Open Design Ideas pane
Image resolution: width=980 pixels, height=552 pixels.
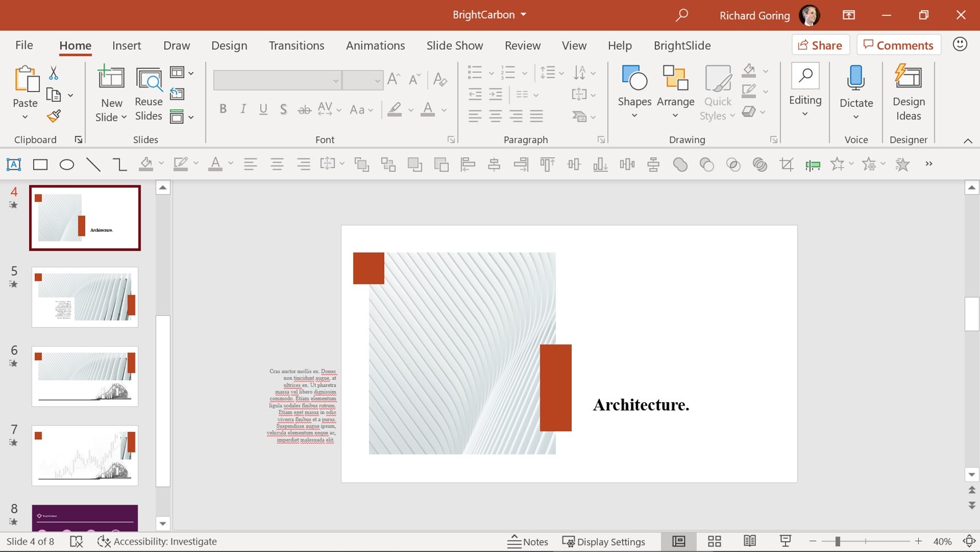pyautogui.click(x=908, y=94)
